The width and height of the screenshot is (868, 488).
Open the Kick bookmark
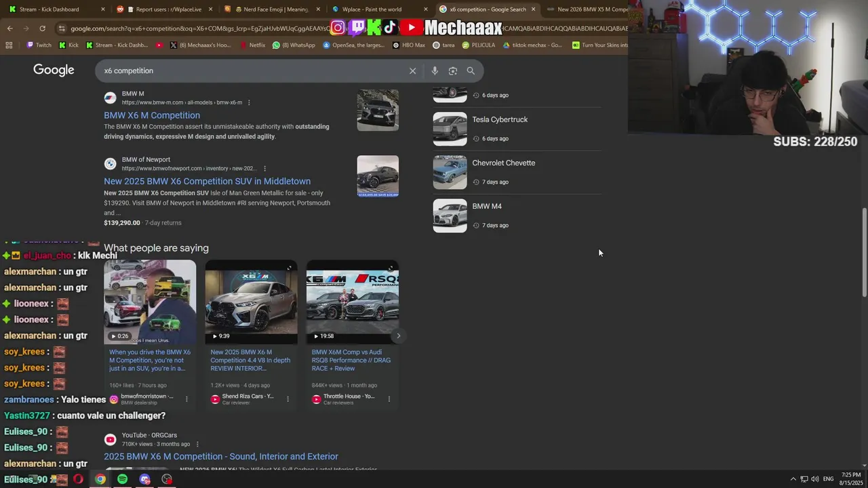[68, 45]
